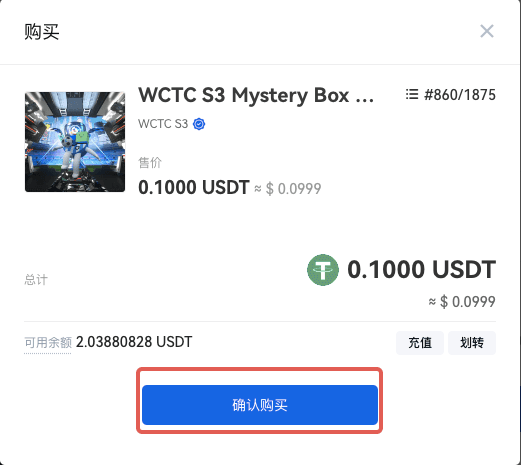This screenshot has width=521, height=465.
Task: Close the 购买 purchase dialog
Action: 487,31
